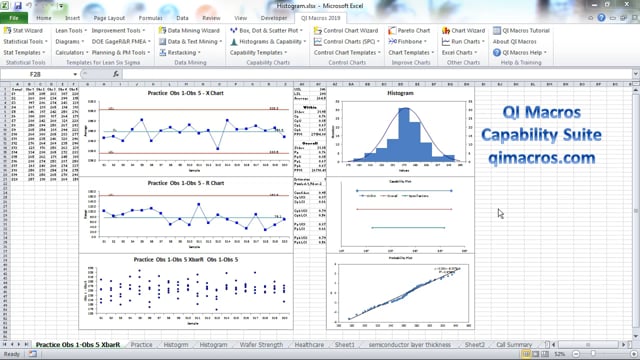
Task: Open semiconductor layer thickness sheet tab
Action: point(410,344)
